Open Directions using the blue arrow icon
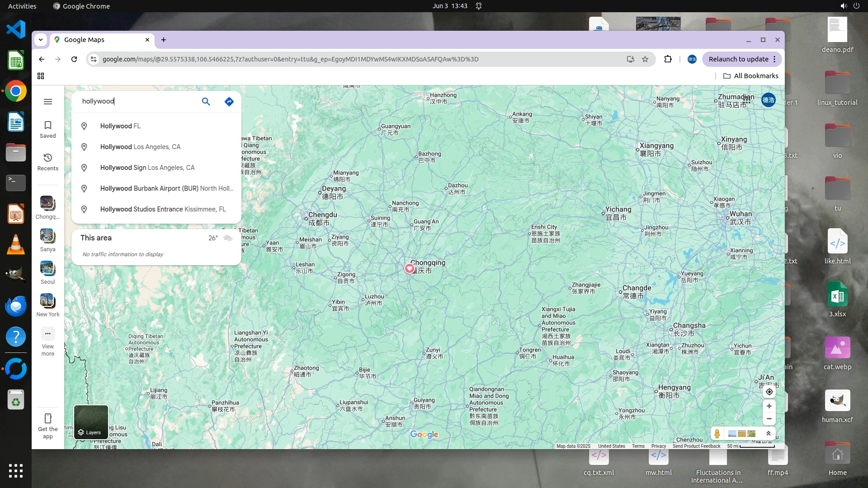 pos(229,102)
